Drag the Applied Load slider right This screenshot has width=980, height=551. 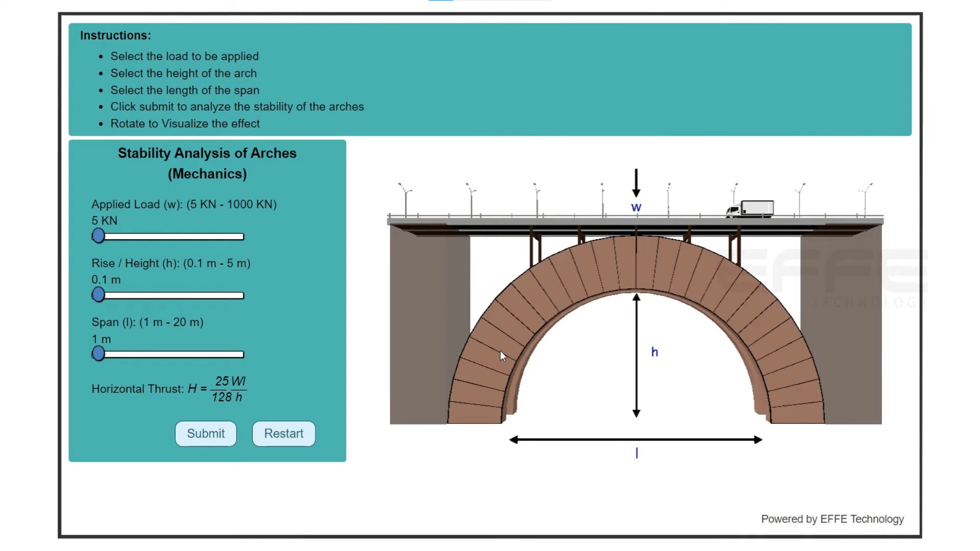pyautogui.click(x=99, y=236)
